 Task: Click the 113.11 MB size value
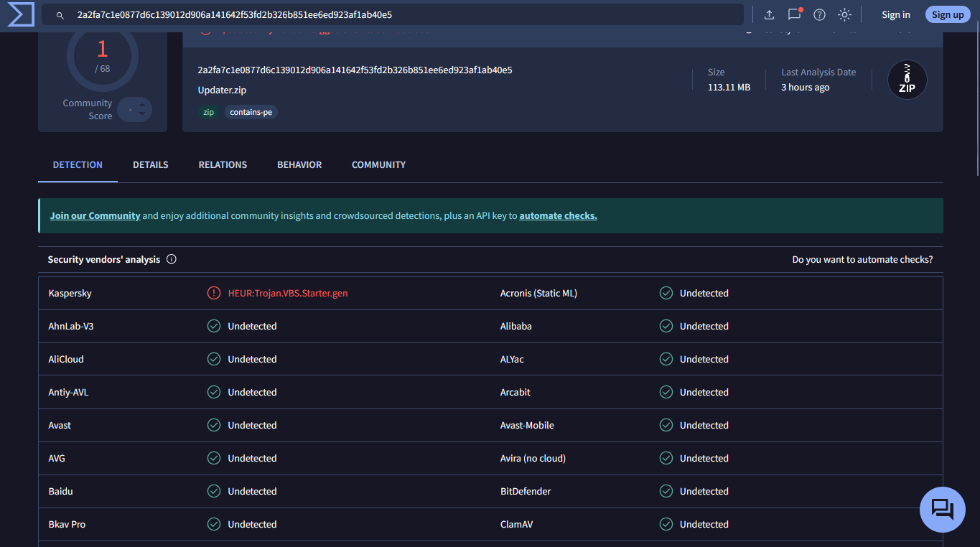click(729, 87)
